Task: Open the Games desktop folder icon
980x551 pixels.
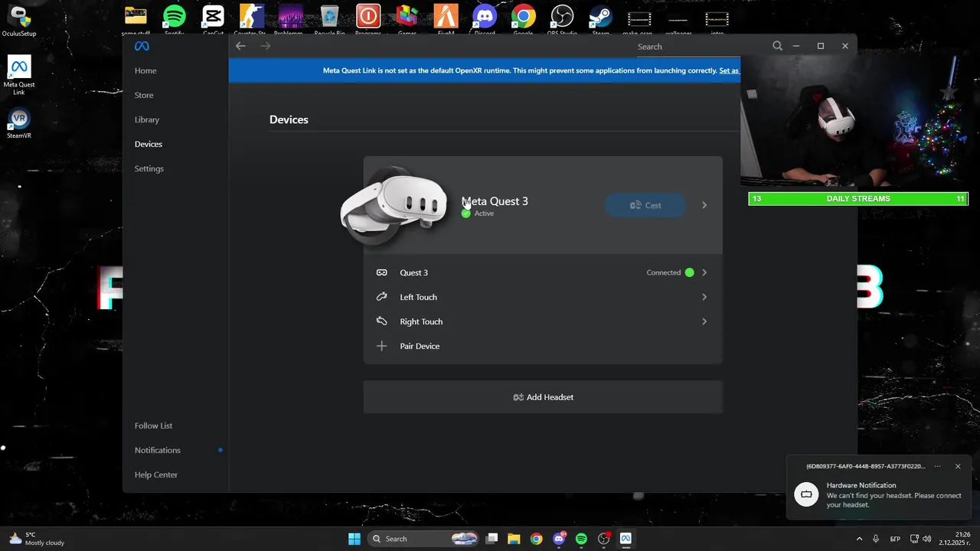Action: (407, 20)
